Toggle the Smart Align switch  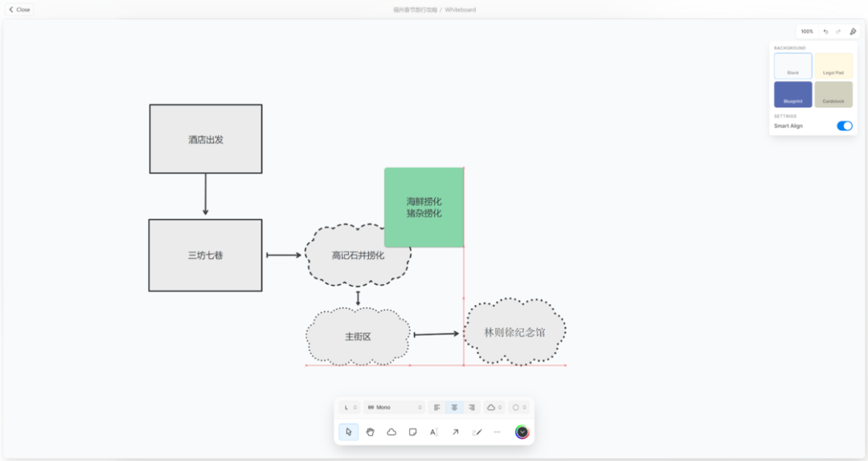(844, 126)
